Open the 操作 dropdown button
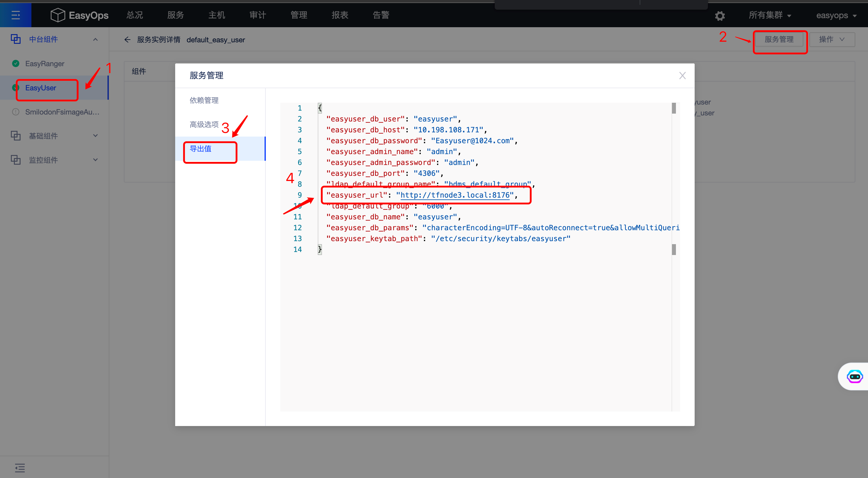 point(832,40)
